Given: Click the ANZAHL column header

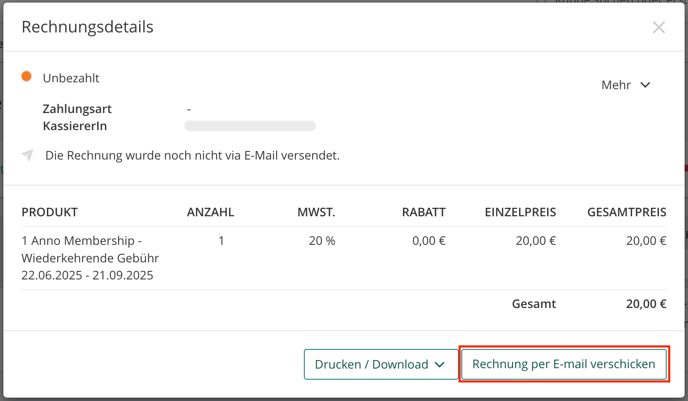Looking at the screenshot, I should 210,212.
